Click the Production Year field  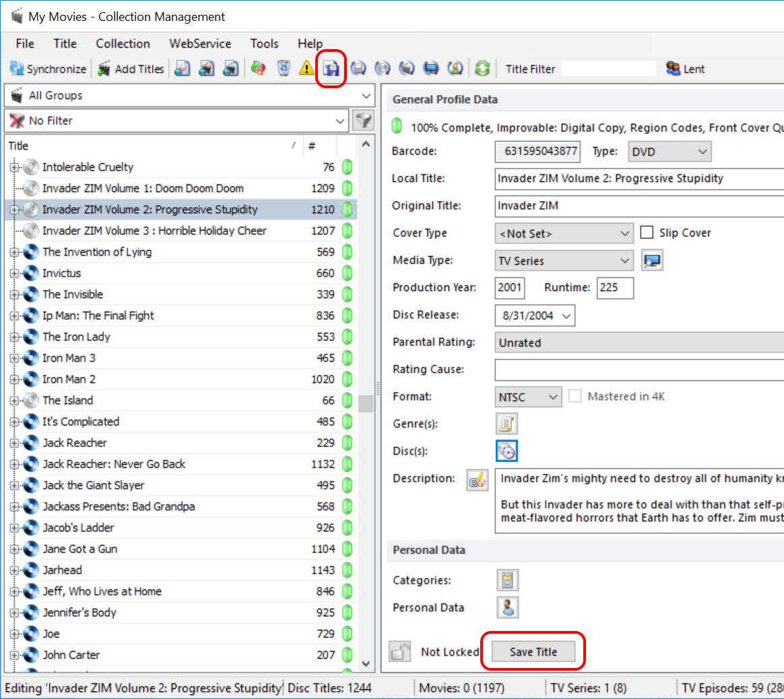509,288
